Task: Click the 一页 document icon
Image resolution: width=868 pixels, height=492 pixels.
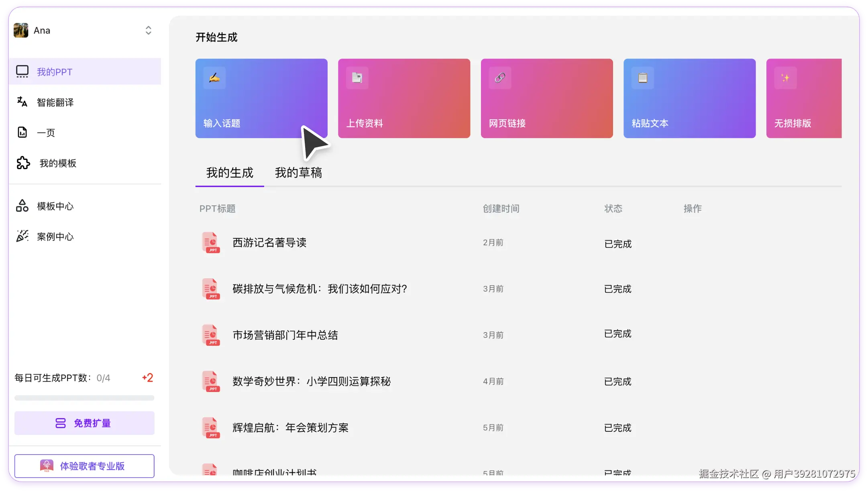Action: (x=22, y=133)
